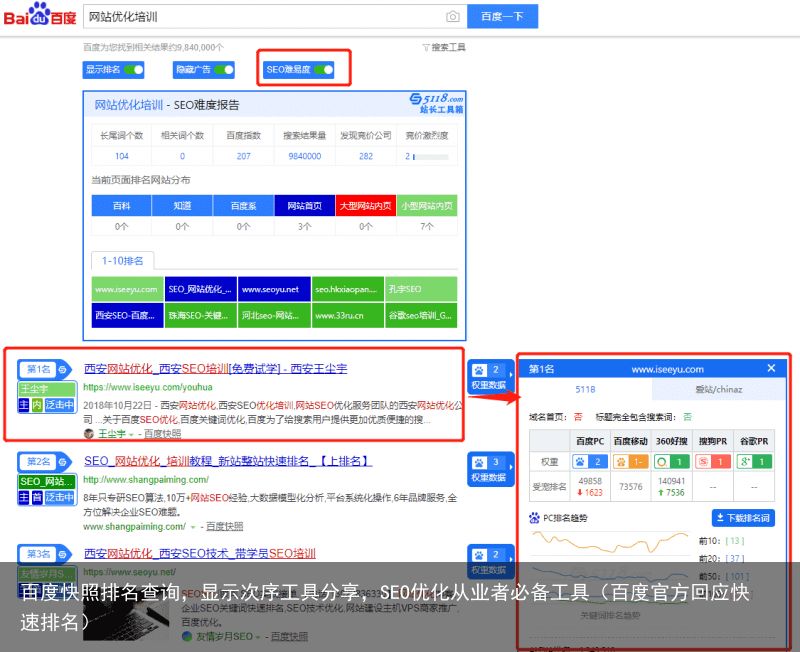This screenshot has height=652, width=800.
Task: Open result SEO_网站优化_培训教程 link
Action: coord(228,461)
